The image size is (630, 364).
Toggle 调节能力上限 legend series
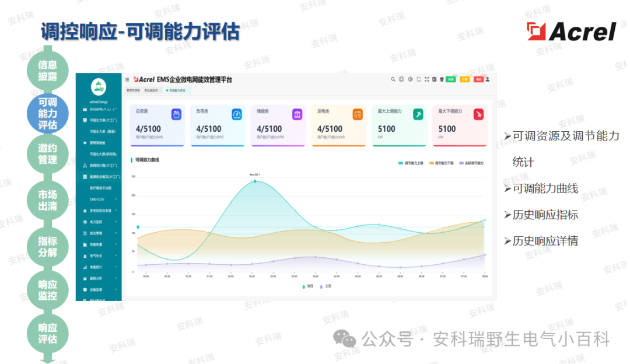tap(411, 163)
